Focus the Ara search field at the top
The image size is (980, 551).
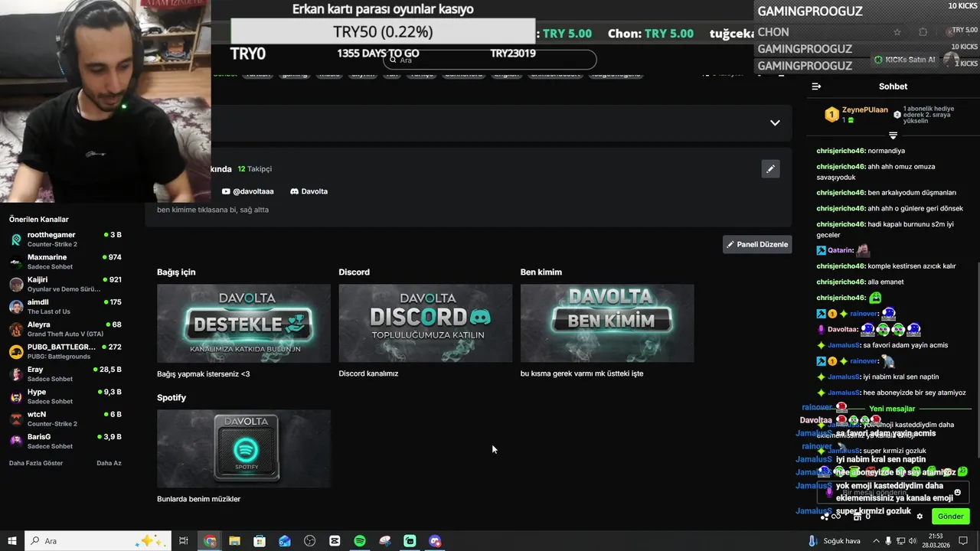(490, 60)
